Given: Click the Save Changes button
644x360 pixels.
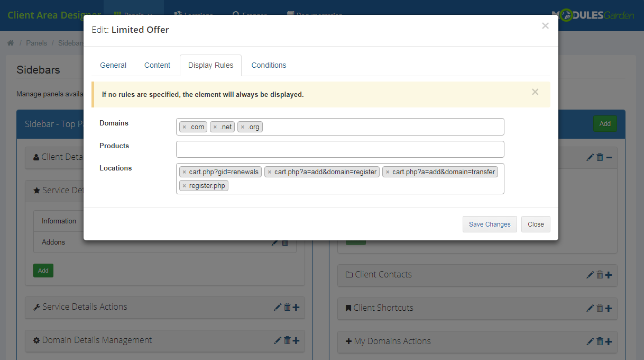Looking at the screenshot, I should pos(490,224).
